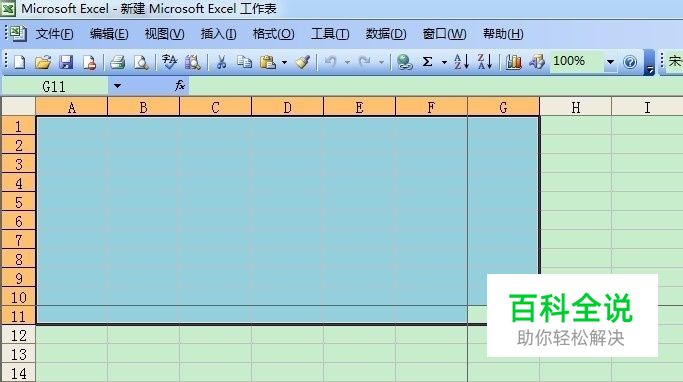Insert Hyperlink with the globe icon
The height and width of the screenshot is (382, 683).
[405, 62]
